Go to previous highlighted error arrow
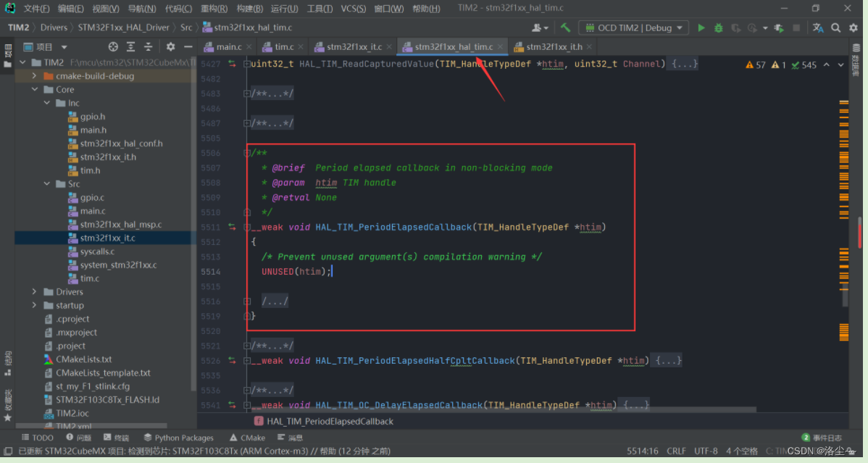868x463 pixels. [x=827, y=64]
